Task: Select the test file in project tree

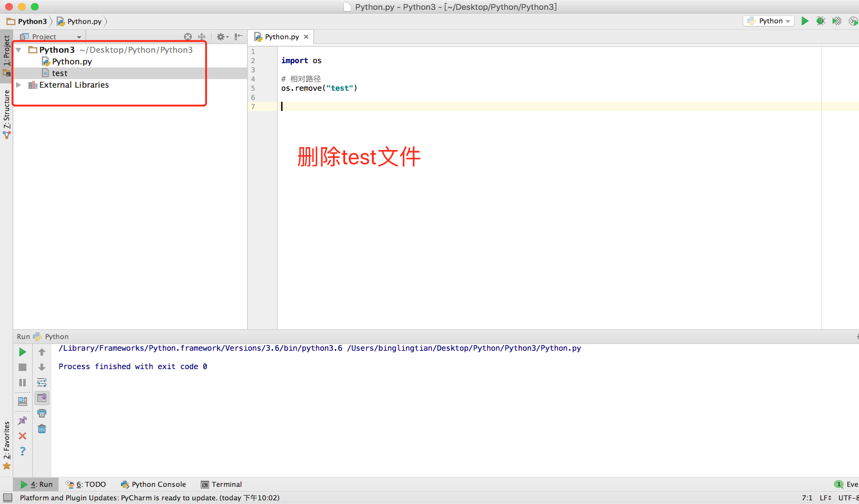Action: (60, 73)
